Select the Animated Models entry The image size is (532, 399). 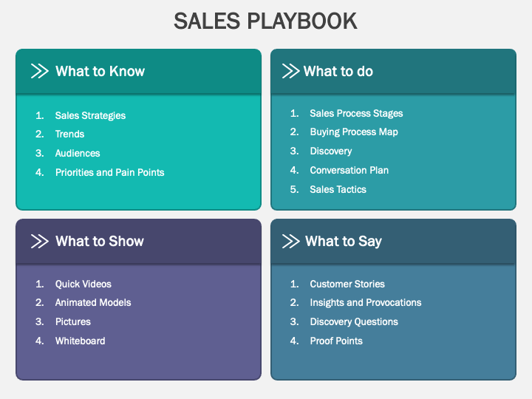coord(93,303)
